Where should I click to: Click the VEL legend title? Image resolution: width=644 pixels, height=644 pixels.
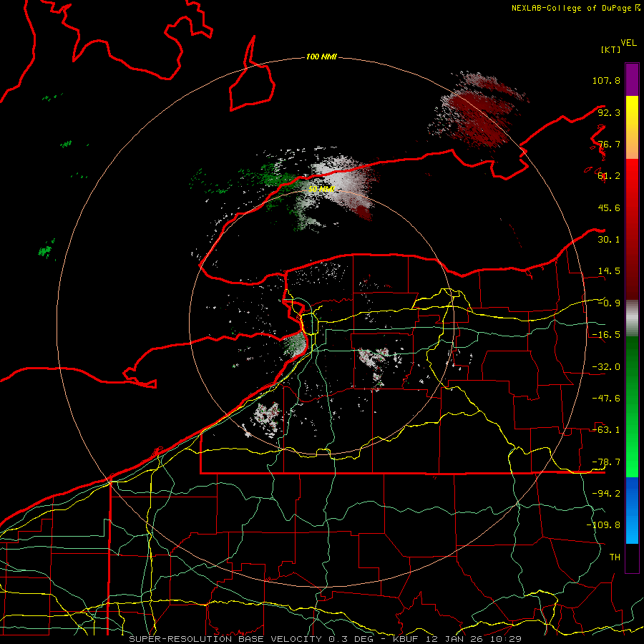tap(628, 43)
